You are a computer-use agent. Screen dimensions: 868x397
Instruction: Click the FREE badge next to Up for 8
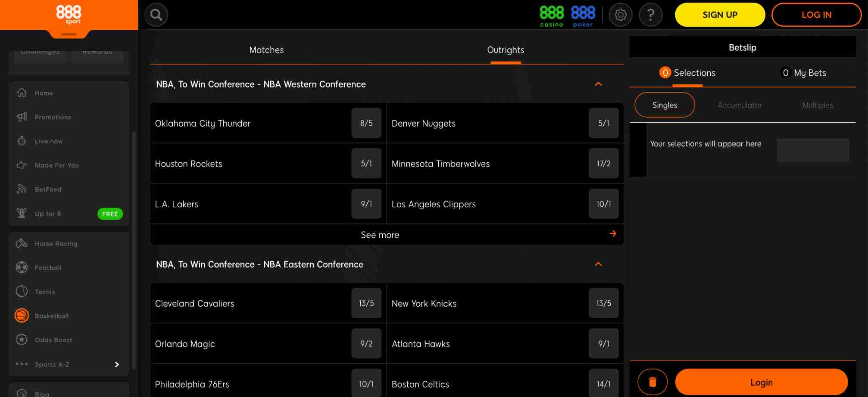(110, 214)
